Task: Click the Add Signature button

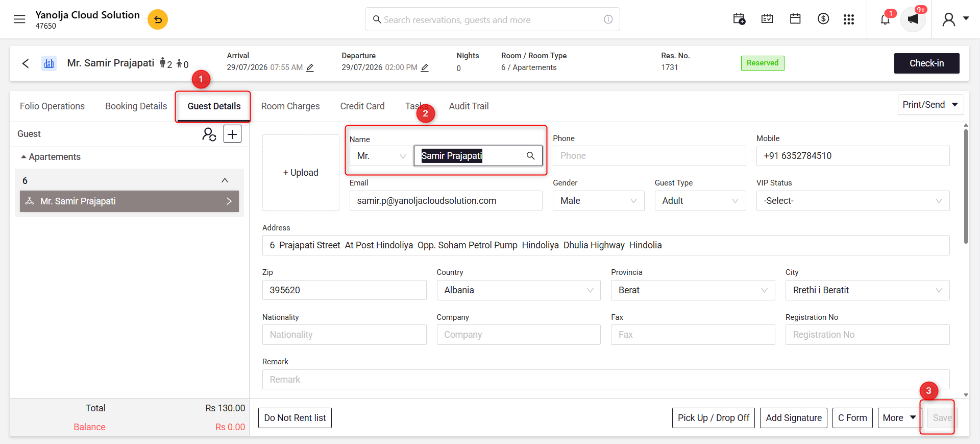Action: 794,418
